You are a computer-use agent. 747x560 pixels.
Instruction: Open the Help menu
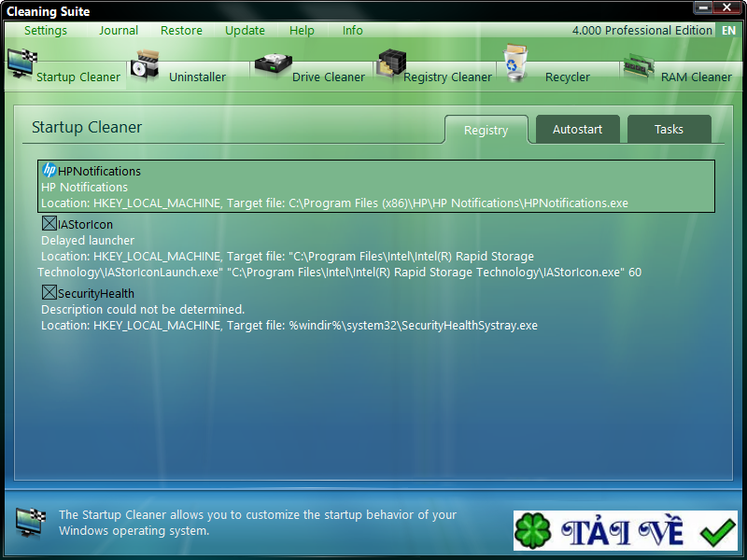click(x=302, y=31)
